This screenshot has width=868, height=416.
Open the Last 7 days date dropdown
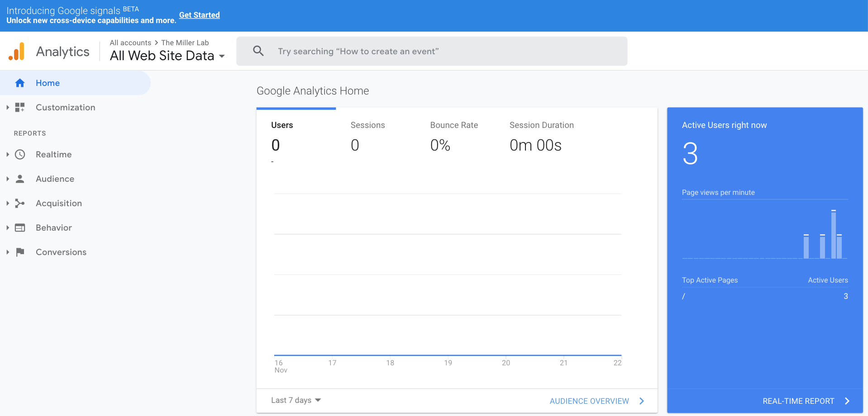296,400
